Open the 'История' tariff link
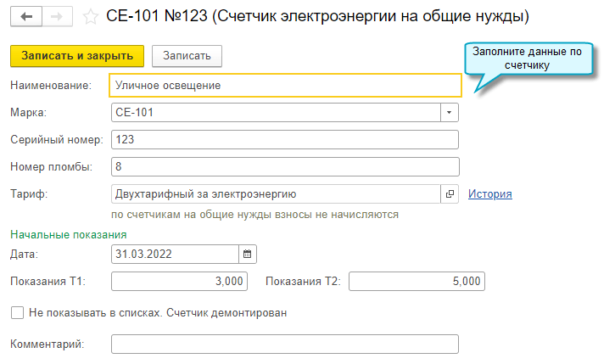Image resolution: width=615 pixels, height=364 pixels. [x=490, y=194]
